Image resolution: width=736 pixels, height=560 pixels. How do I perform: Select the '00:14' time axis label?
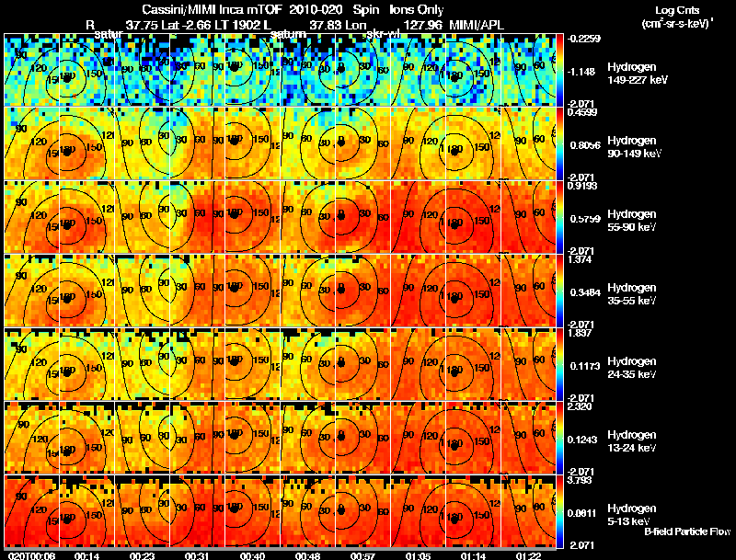(86, 555)
